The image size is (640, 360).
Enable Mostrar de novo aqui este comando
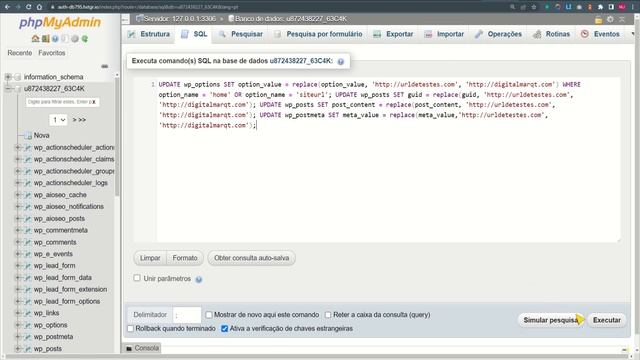coord(209,315)
